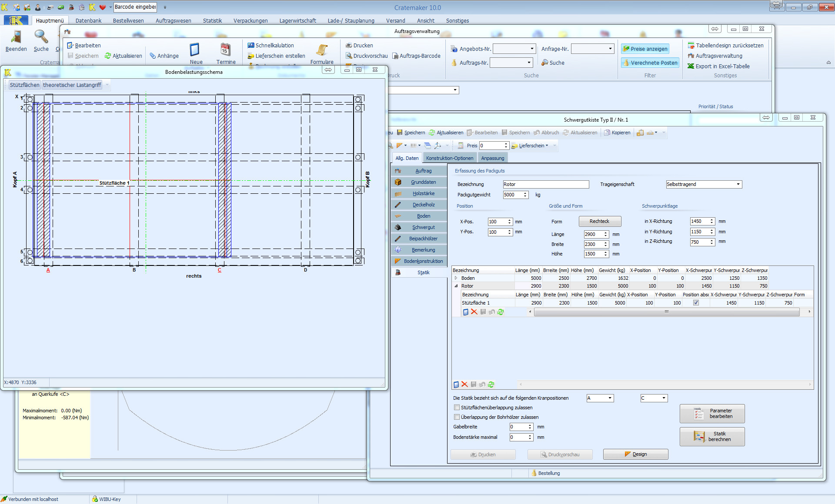Toggle theoretischer Lastangriff button
The width and height of the screenshot is (835, 504).
click(72, 85)
